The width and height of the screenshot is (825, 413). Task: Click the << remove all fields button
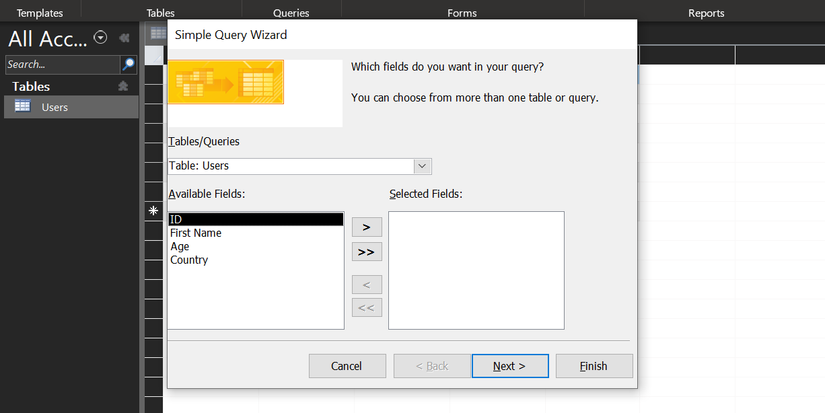pyautogui.click(x=367, y=308)
